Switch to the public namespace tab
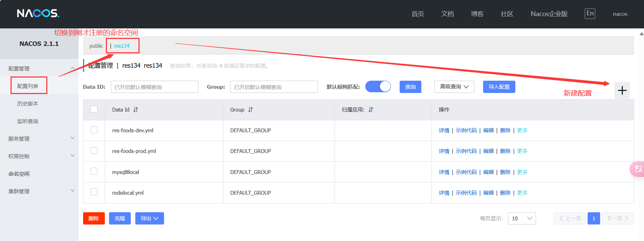 (x=96, y=46)
